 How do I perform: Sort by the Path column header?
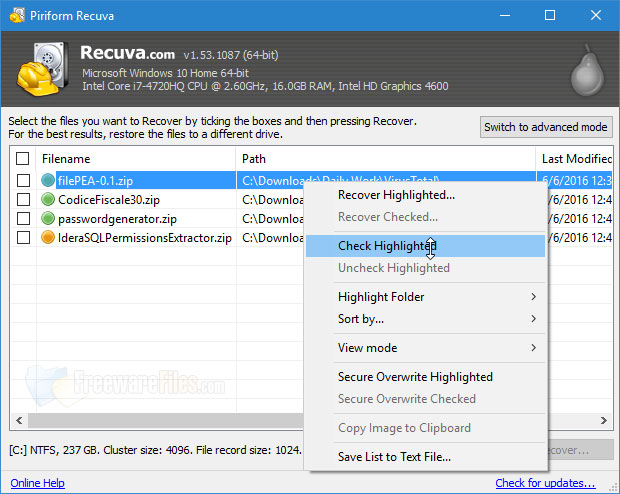(x=386, y=159)
